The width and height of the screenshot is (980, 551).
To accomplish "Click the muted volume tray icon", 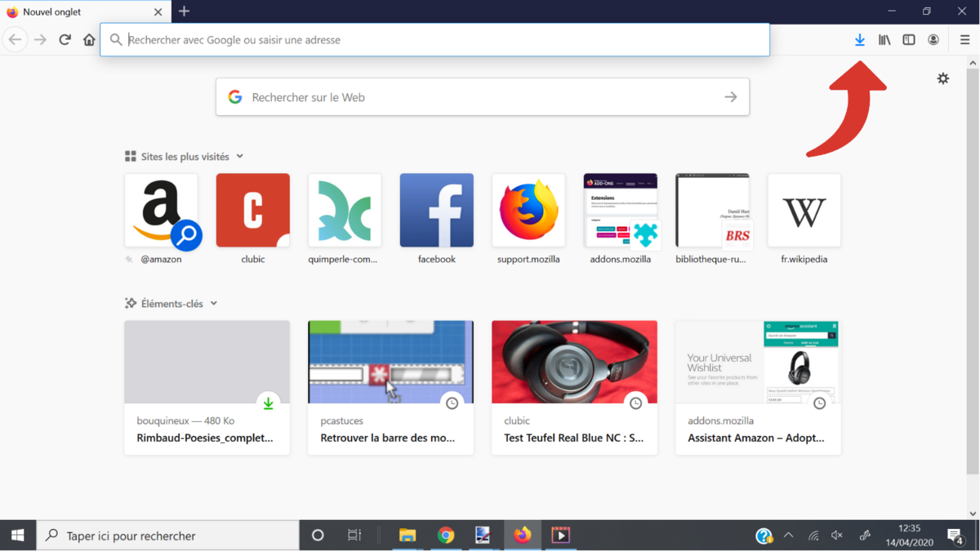I will pos(837,535).
